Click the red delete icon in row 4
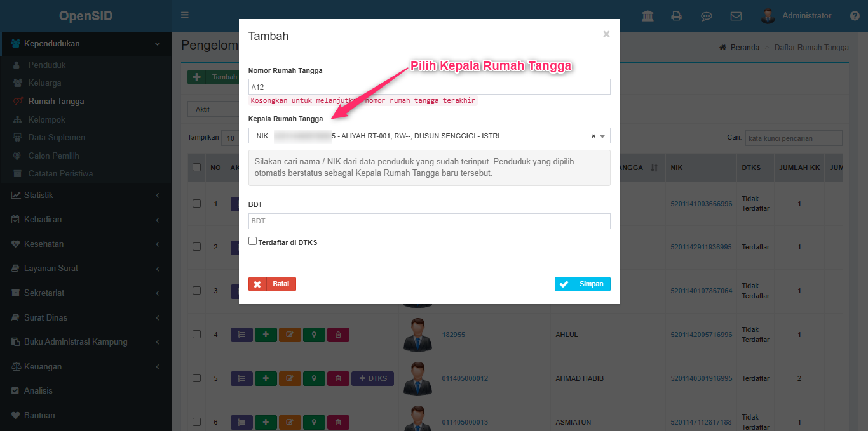The width and height of the screenshot is (868, 431). coord(338,335)
